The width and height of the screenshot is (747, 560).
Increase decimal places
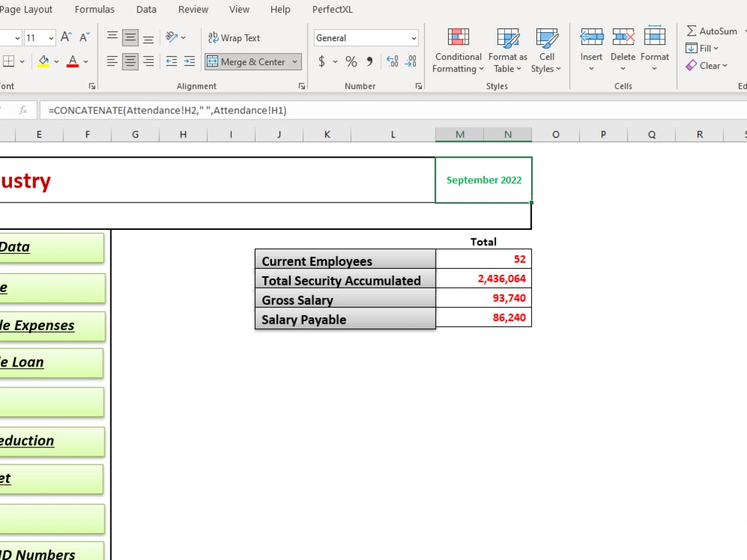393,61
